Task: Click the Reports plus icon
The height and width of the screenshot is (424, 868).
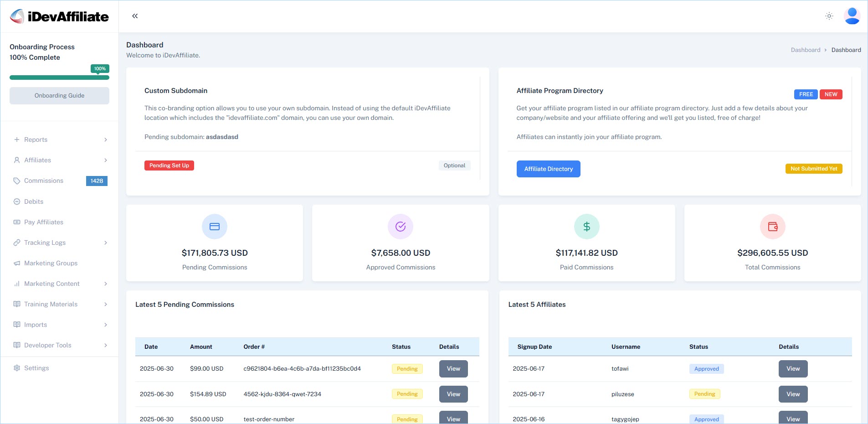Action: click(x=17, y=140)
